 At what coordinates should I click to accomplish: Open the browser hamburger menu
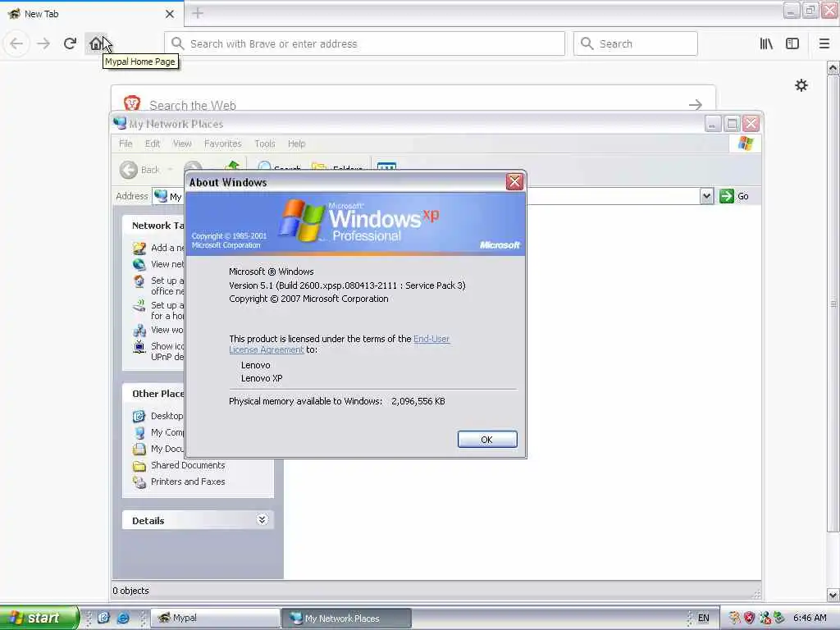pyautogui.click(x=824, y=43)
